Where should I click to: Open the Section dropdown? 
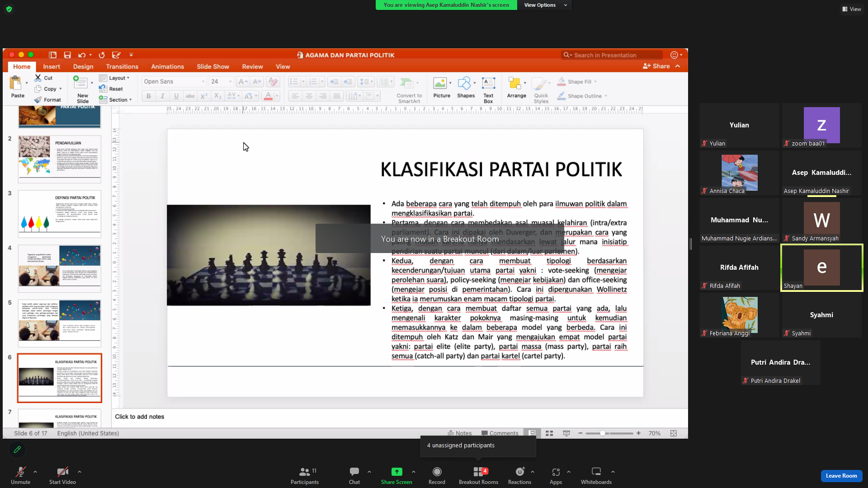(116, 100)
